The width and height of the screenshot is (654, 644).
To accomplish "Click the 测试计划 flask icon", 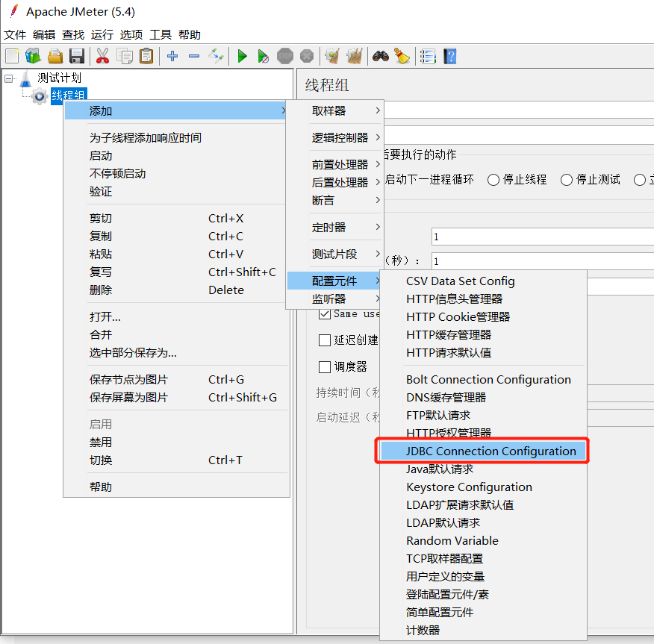I will click(x=25, y=78).
